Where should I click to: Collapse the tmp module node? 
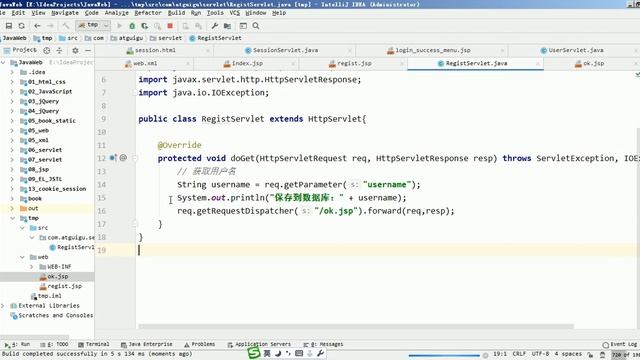tap(12, 218)
